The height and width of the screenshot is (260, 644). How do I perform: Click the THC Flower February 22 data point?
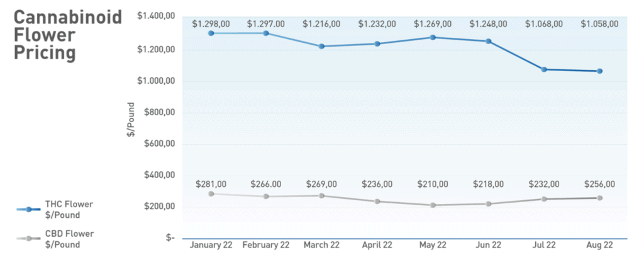[266, 33]
